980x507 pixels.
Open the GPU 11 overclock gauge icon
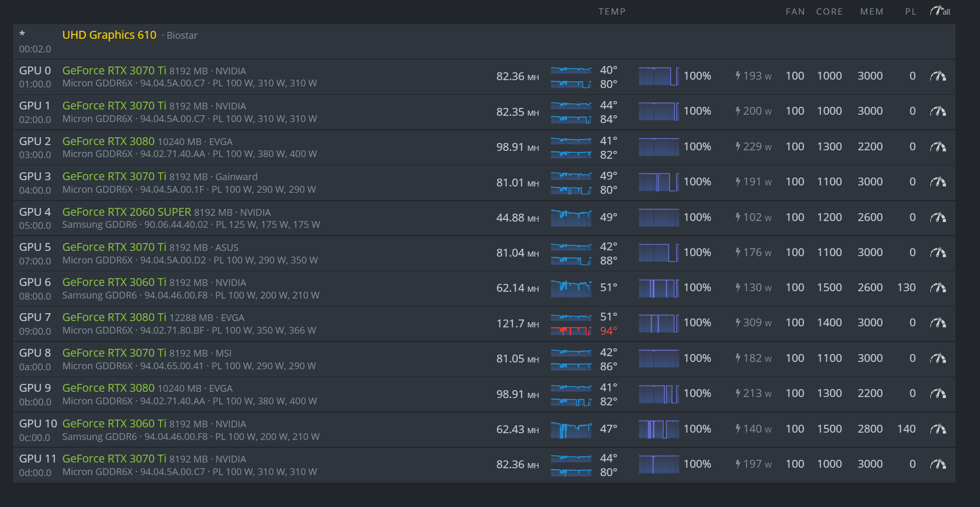940,464
